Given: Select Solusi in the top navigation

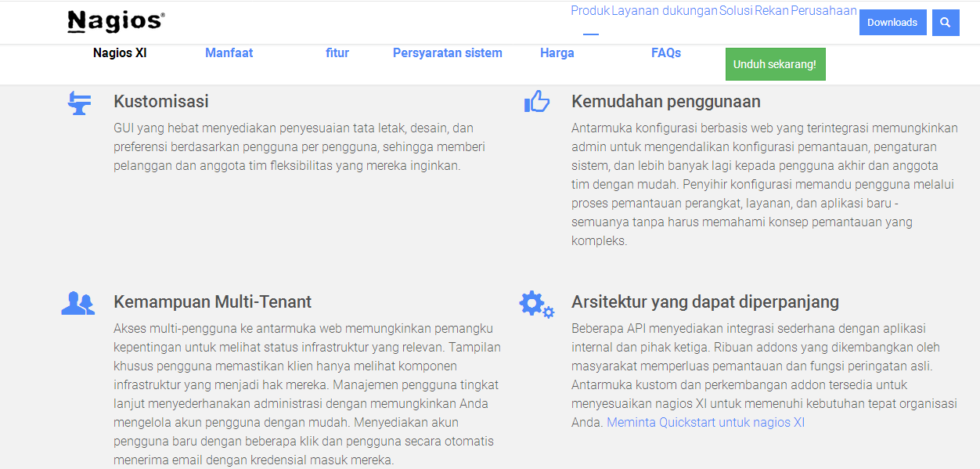Looking at the screenshot, I should click(736, 11).
